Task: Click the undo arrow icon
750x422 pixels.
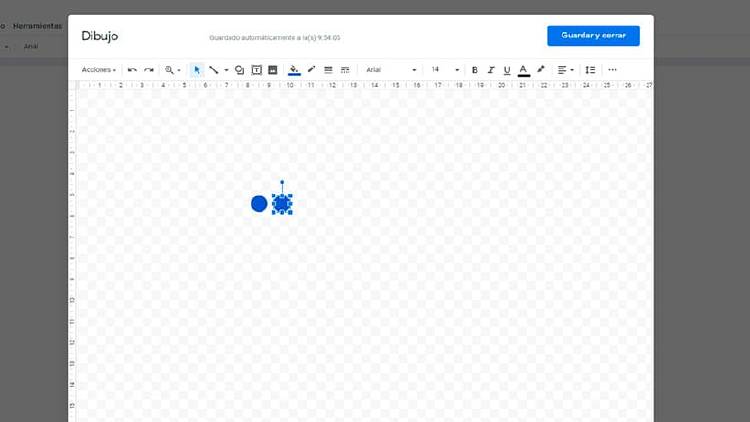Action: [x=132, y=70]
